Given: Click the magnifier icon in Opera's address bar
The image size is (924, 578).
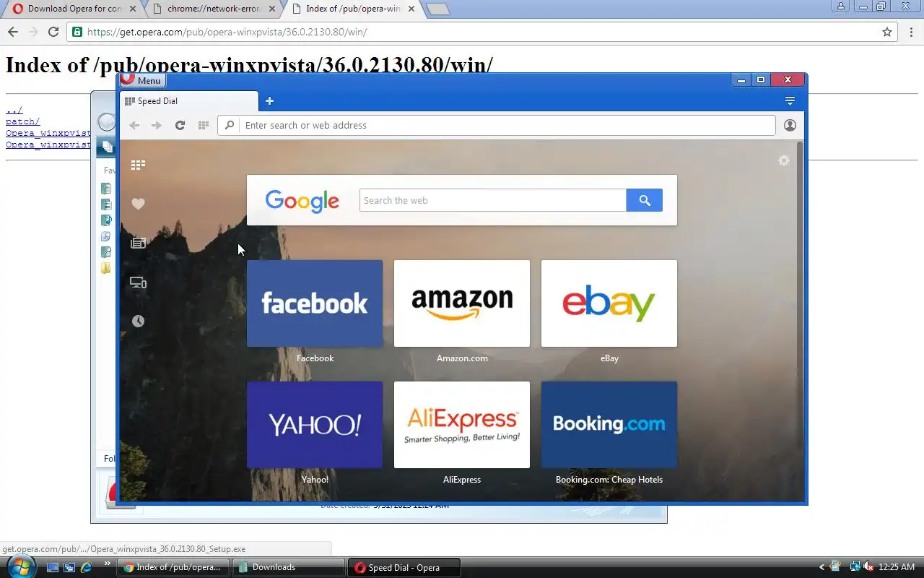Looking at the screenshot, I should (230, 125).
